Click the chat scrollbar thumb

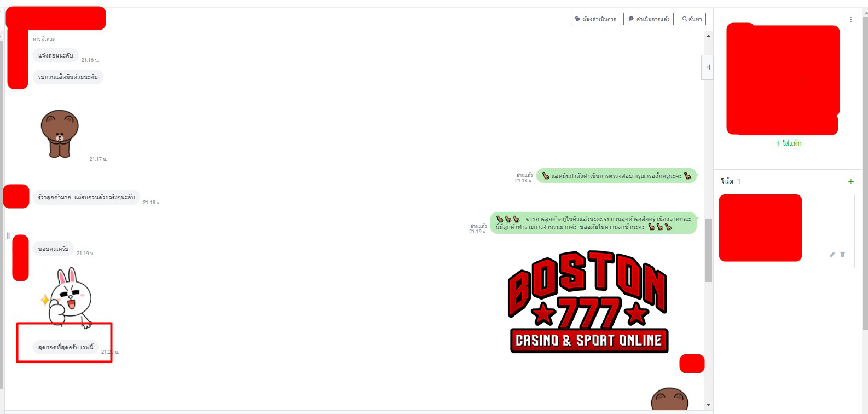(x=708, y=250)
